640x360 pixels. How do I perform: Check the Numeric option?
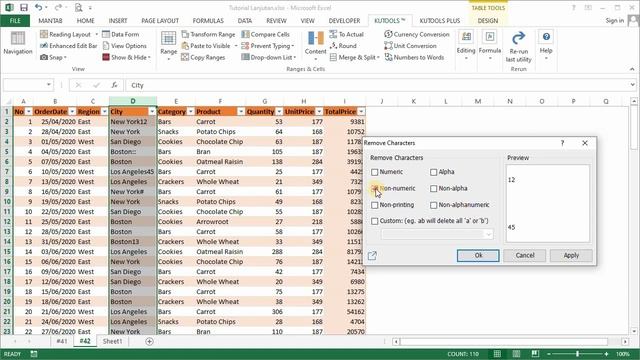(x=375, y=172)
